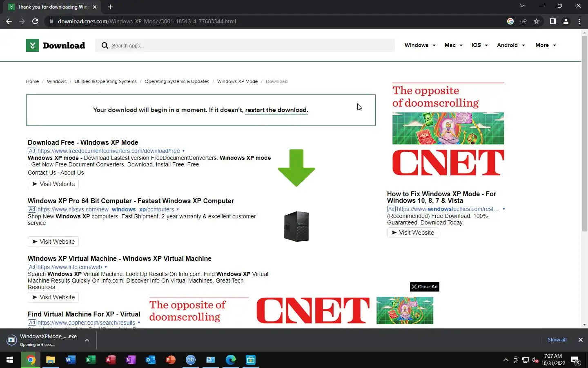This screenshot has width=588, height=368.
Task: Open Download Free - Windows XP Mode ad title
Action: [83, 142]
